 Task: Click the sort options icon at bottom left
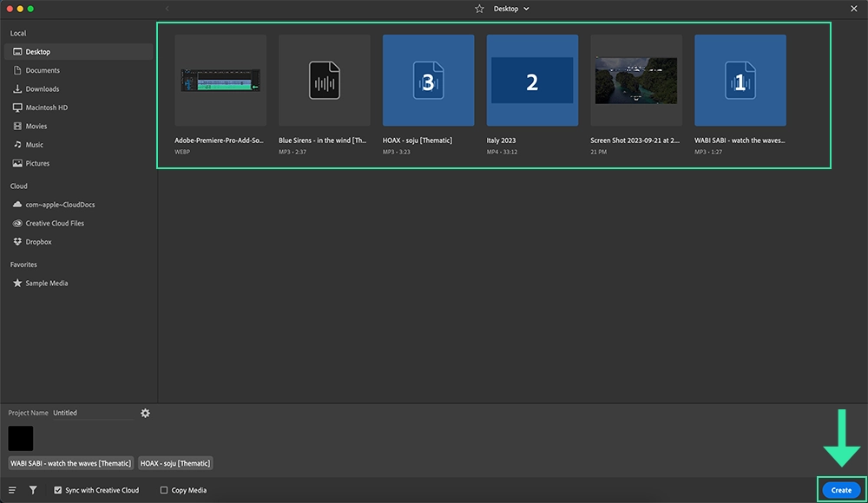pos(12,490)
